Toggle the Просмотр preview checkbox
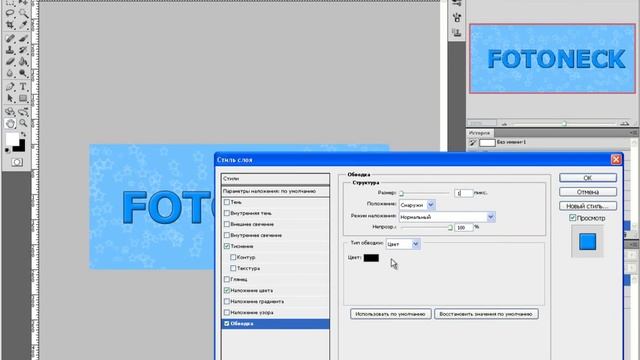 [572, 218]
